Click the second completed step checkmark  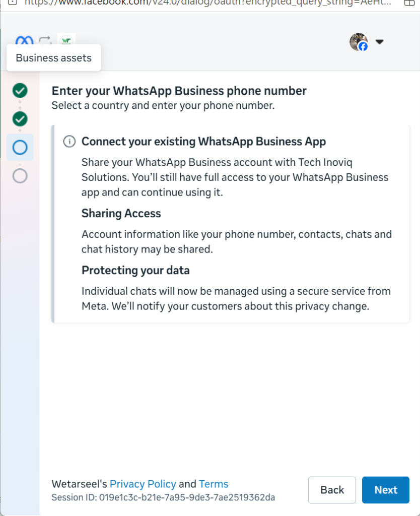point(20,119)
